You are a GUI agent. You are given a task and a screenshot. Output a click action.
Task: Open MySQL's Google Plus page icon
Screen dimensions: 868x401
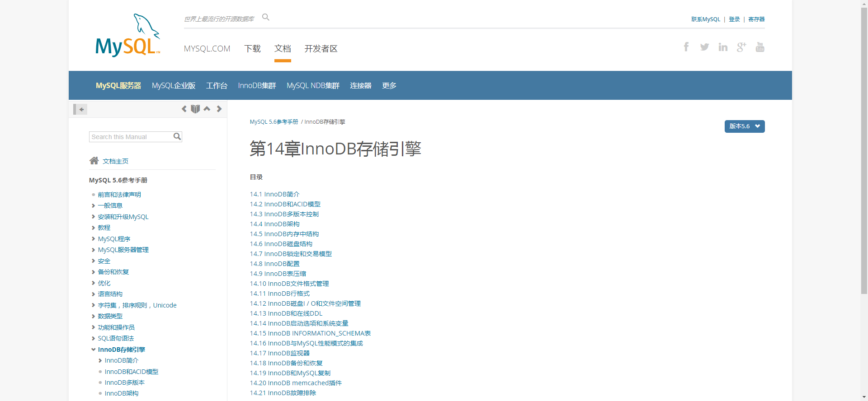point(741,47)
